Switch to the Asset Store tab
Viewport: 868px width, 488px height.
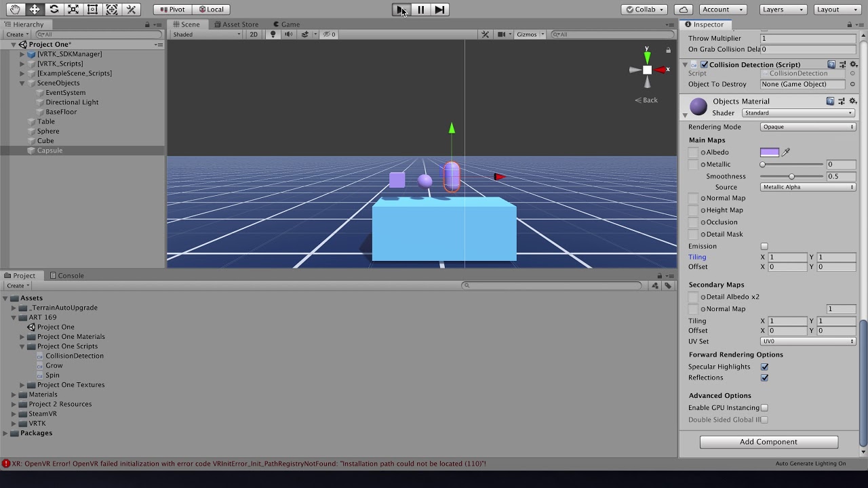click(x=235, y=24)
